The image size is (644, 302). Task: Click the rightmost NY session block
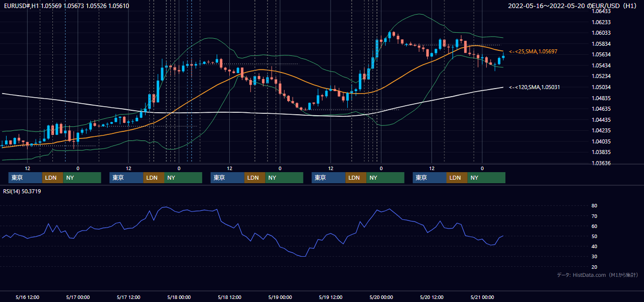coord(486,178)
